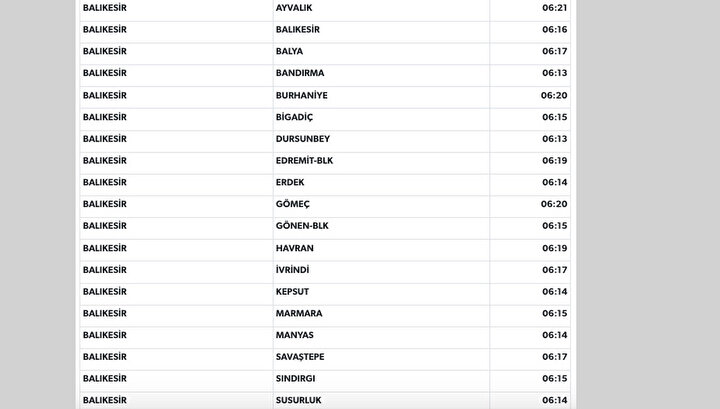The height and width of the screenshot is (409, 720).
Task: Select the GÖMEÇ district entry
Action: [x=292, y=204]
